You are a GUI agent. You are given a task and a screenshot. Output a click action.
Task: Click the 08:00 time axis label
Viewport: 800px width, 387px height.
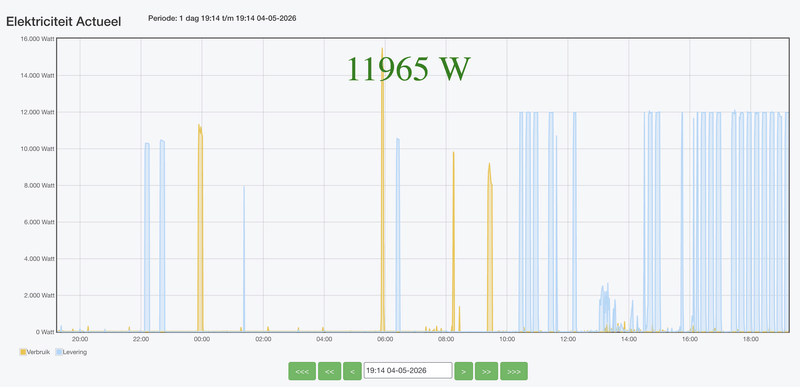point(445,339)
